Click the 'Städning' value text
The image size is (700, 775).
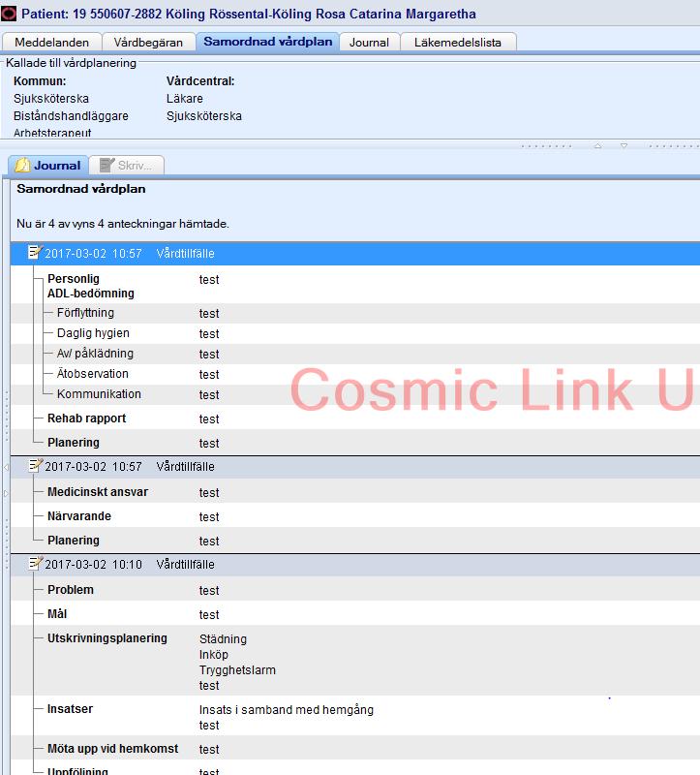click(x=223, y=639)
